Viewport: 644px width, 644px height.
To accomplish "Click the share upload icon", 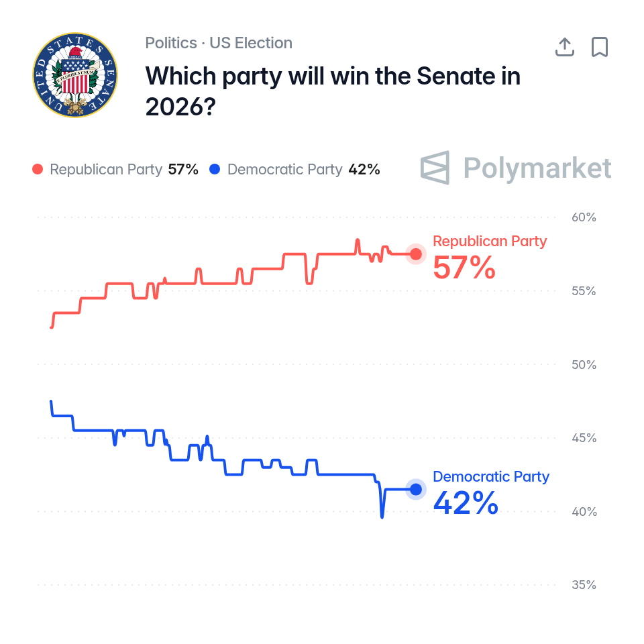I will coord(565,47).
